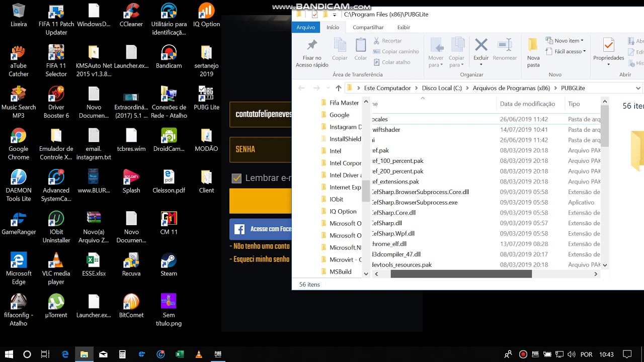
Task: Click Disco Local (C:) in the breadcrumb
Action: coord(442,88)
